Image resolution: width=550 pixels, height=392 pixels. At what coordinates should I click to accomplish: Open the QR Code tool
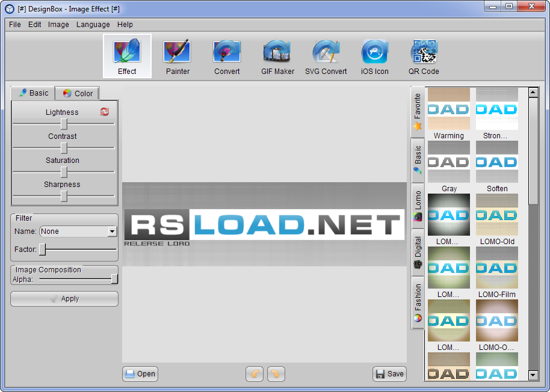click(424, 56)
